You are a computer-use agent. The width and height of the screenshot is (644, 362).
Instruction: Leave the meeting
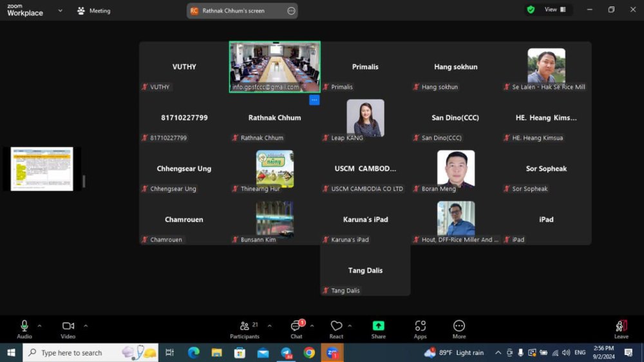point(621,329)
